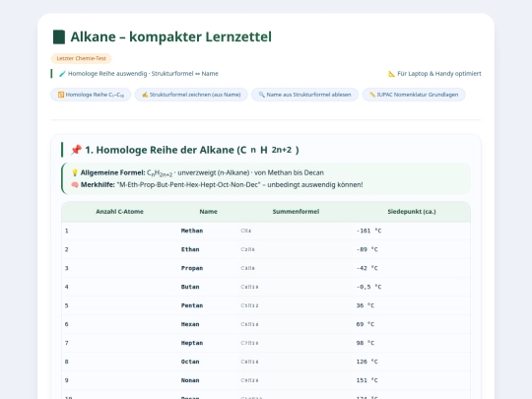The height and width of the screenshot is (399, 532).
Task: Open the IUPAC Nomenklatur Grundlagen chip
Action: coord(414,95)
